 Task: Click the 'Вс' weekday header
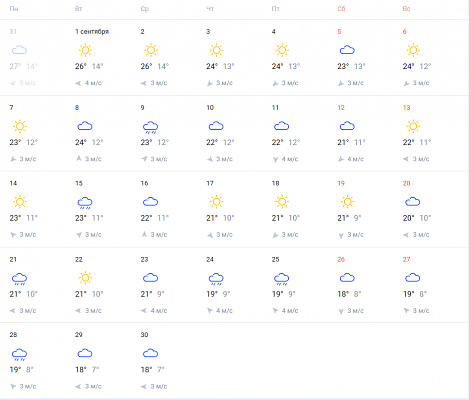click(406, 9)
